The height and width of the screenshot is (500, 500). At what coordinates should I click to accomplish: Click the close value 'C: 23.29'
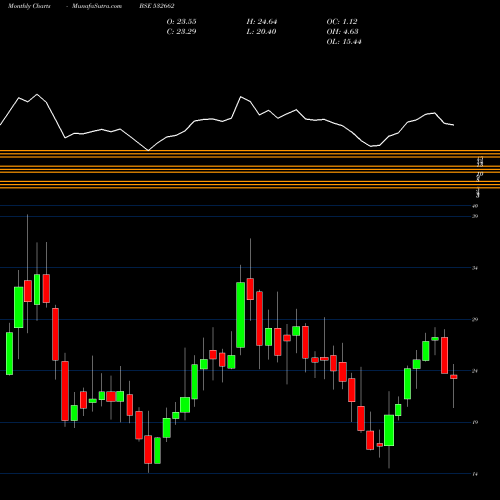coord(181,32)
